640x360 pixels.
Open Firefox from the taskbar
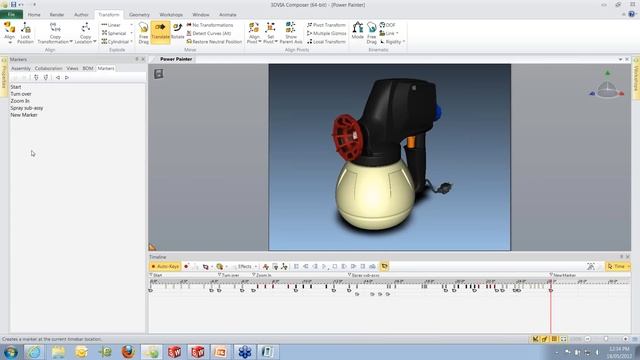click(128, 352)
